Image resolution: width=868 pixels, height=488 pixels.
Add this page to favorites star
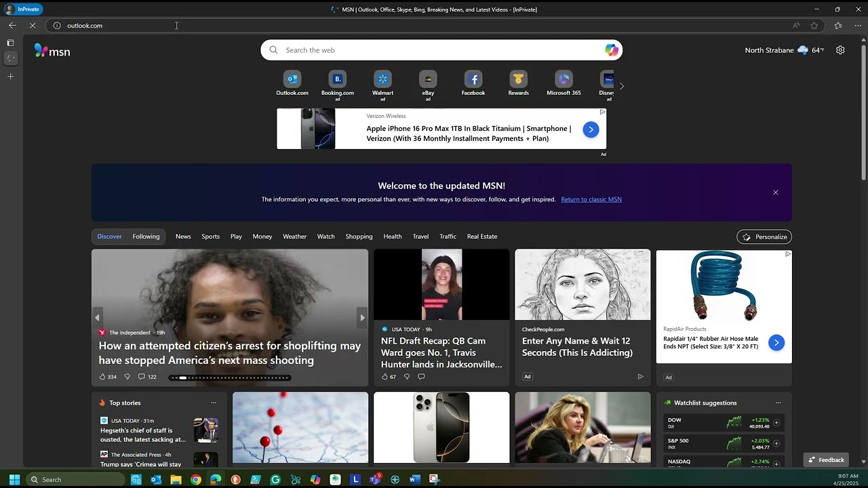814,26
